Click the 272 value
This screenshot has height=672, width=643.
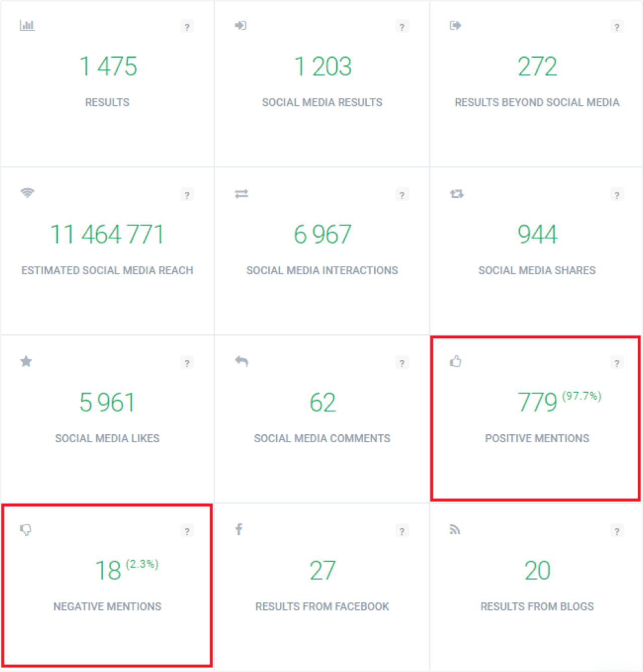point(538,66)
